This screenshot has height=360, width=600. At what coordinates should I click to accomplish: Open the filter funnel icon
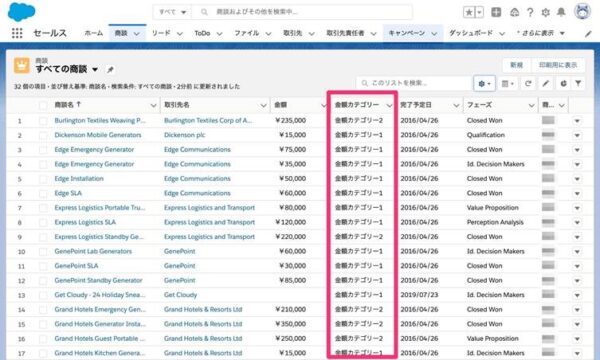coord(578,83)
